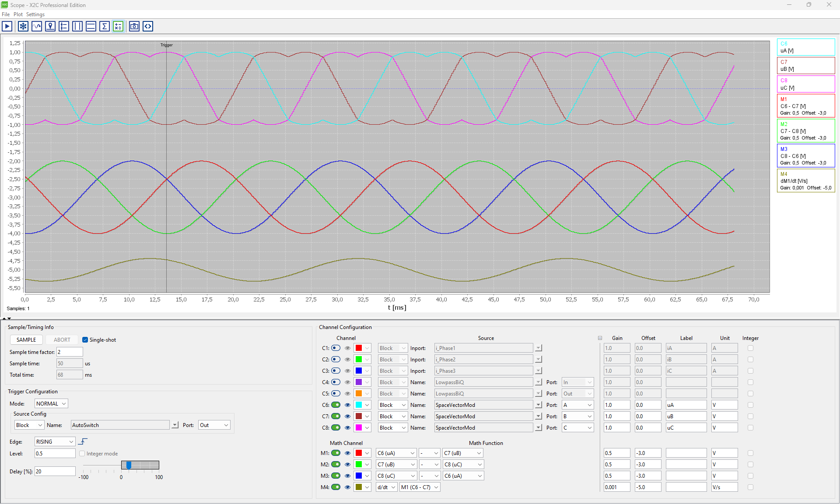Click the SAMPLE button

[x=26, y=340]
